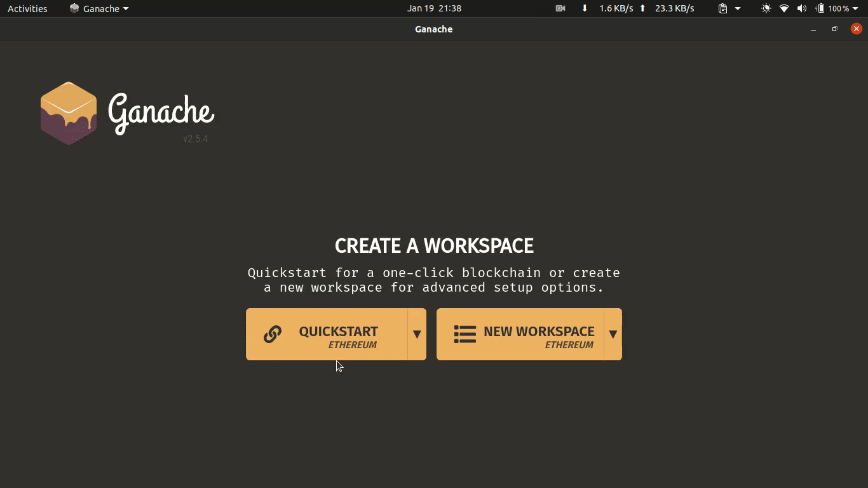The height and width of the screenshot is (488, 868).
Task: Expand the New Workspace flavor dropdown arrow
Action: pyautogui.click(x=613, y=334)
